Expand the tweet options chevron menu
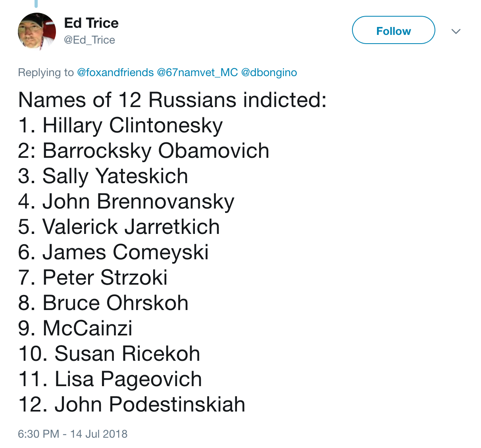481x448 pixels. click(456, 31)
